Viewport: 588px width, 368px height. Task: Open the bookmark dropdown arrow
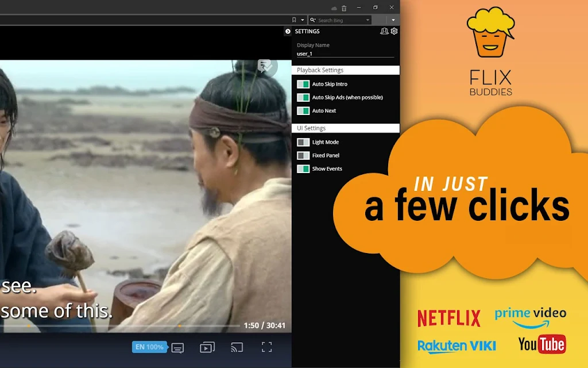tap(302, 20)
